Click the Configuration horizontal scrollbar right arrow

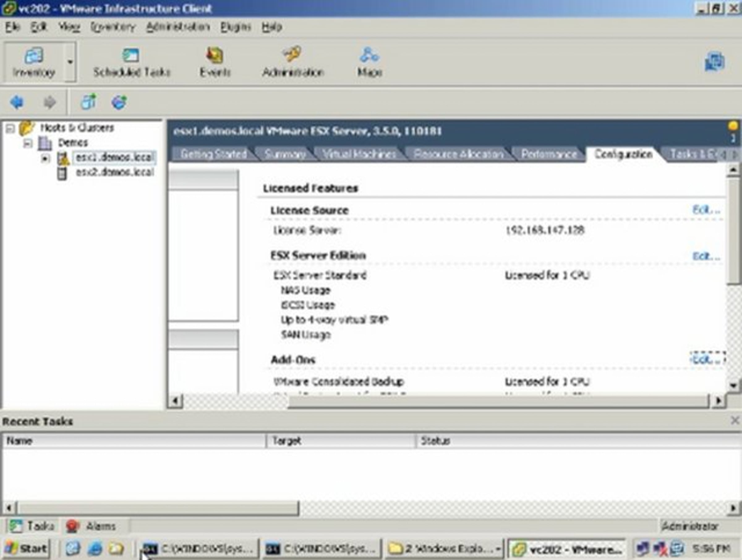718,401
